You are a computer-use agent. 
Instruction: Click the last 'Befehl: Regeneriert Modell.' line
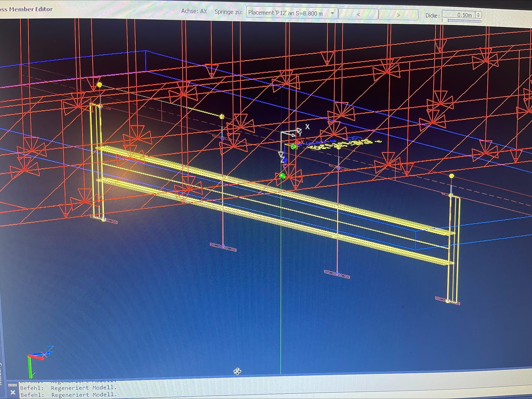pos(69,395)
